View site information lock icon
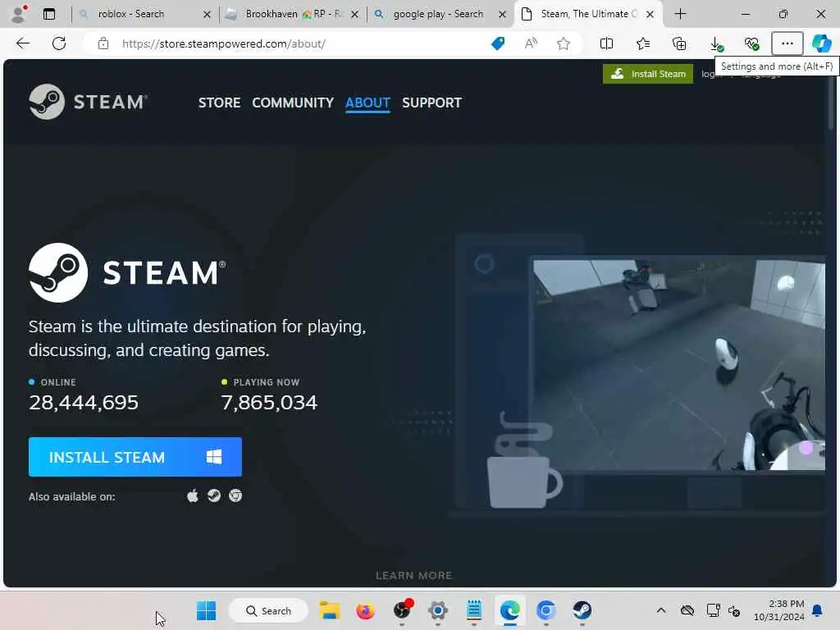This screenshot has height=630, width=840. coord(103,43)
